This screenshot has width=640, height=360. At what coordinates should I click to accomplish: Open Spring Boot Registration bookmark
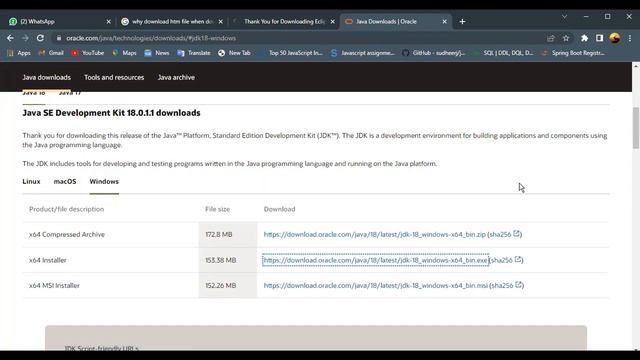(573, 53)
